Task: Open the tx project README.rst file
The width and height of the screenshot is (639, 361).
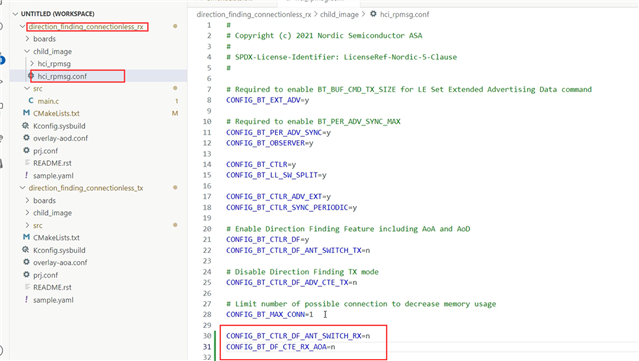Action: tap(52, 287)
